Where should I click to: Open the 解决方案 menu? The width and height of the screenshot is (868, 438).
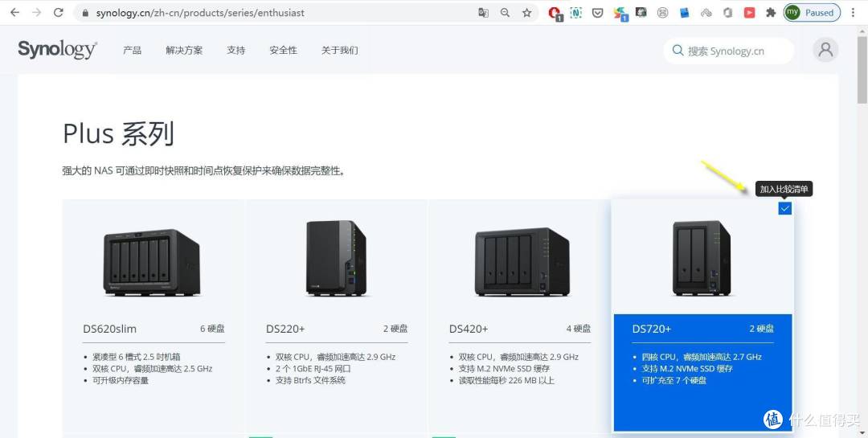(184, 51)
